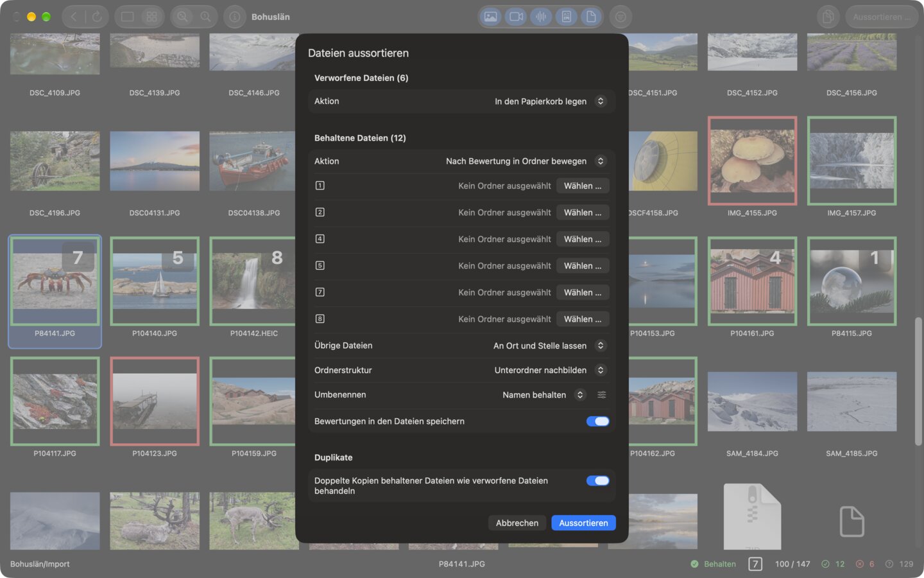Toggle the image file type filter
The height and width of the screenshot is (578, 924).
[491, 17]
